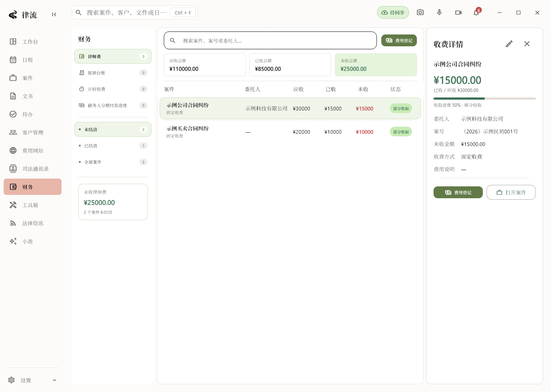
Task: Click the 搜索案件、案号或委托人 search field
Action: pos(270,40)
